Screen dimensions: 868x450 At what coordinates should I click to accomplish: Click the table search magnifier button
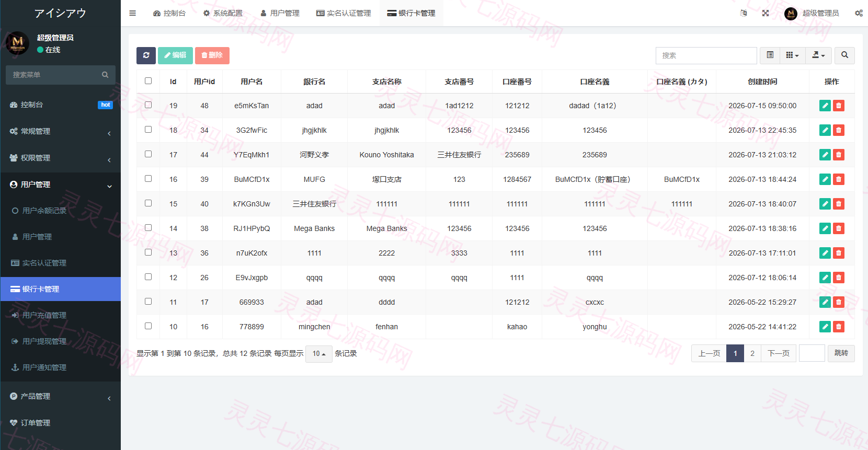(x=844, y=55)
